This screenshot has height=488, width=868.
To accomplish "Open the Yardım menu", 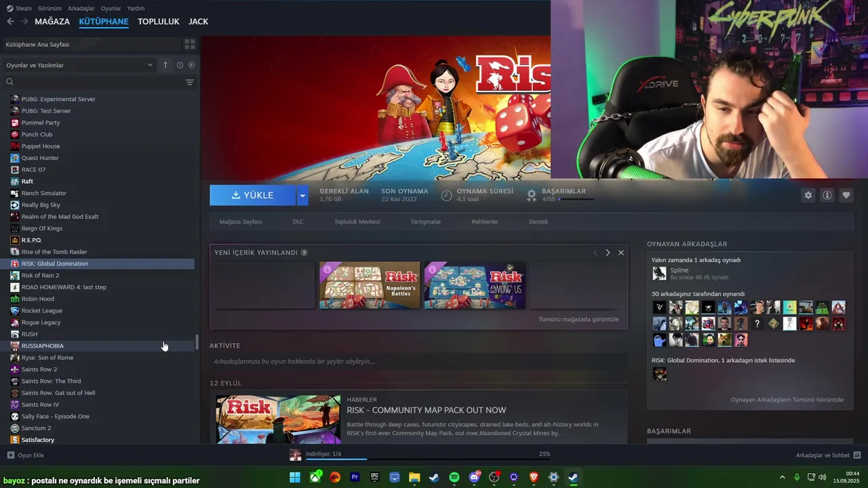I will point(136,8).
